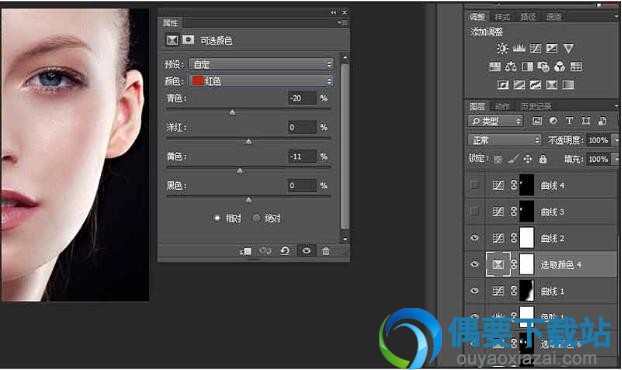The height and width of the screenshot is (370, 622).
Task: Filter layers by type (T) icon
Action: tap(569, 121)
